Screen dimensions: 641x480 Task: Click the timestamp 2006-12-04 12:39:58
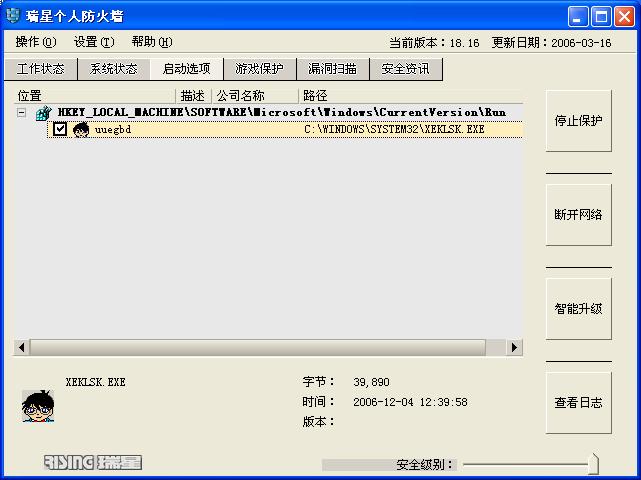point(410,402)
